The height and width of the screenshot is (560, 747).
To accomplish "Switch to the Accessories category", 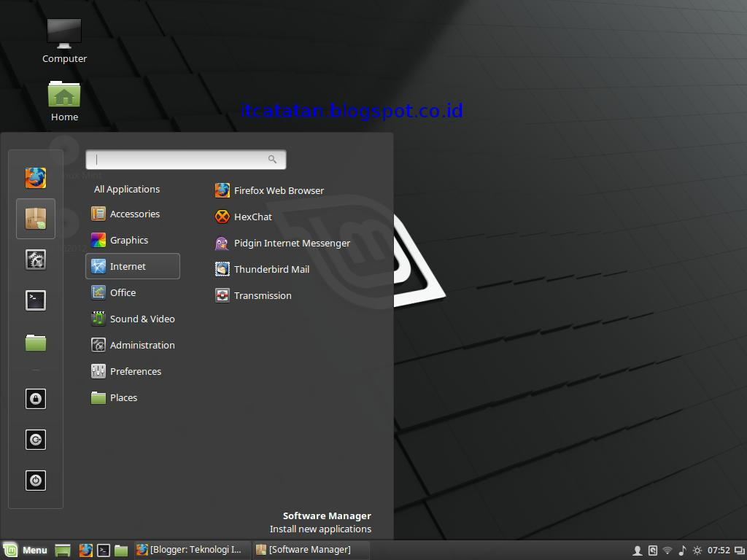I will point(134,214).
